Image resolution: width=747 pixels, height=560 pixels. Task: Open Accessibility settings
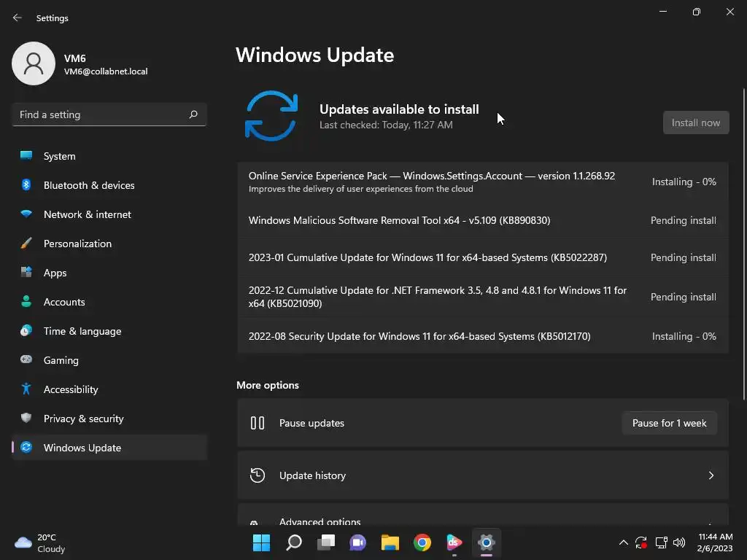tap(109, 389)
